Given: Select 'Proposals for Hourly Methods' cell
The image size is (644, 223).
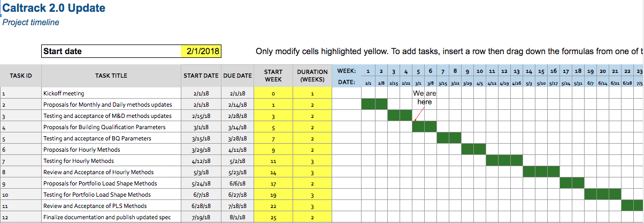Looking at the screenshot, I should pos(111,150).
